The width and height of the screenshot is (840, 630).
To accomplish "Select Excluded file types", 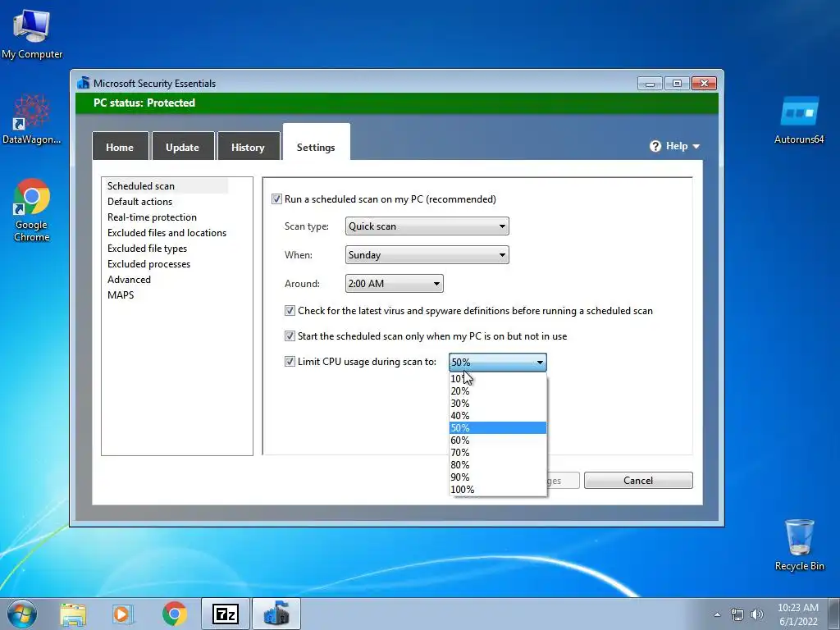I will [x=148, y=248].
